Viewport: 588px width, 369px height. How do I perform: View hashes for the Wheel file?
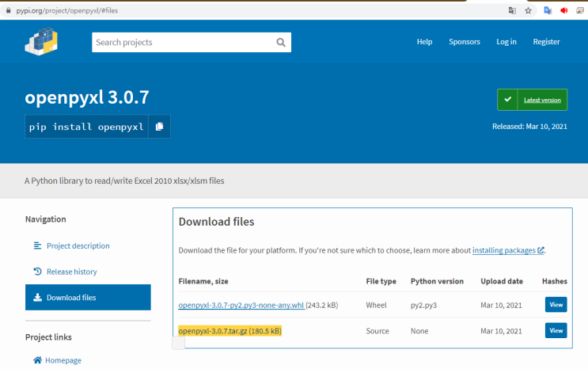556,304
